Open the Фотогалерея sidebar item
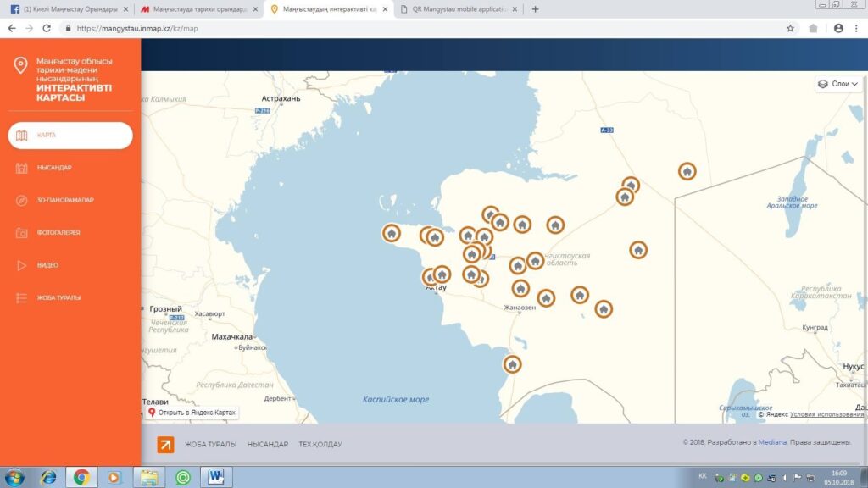 (58, 233)
